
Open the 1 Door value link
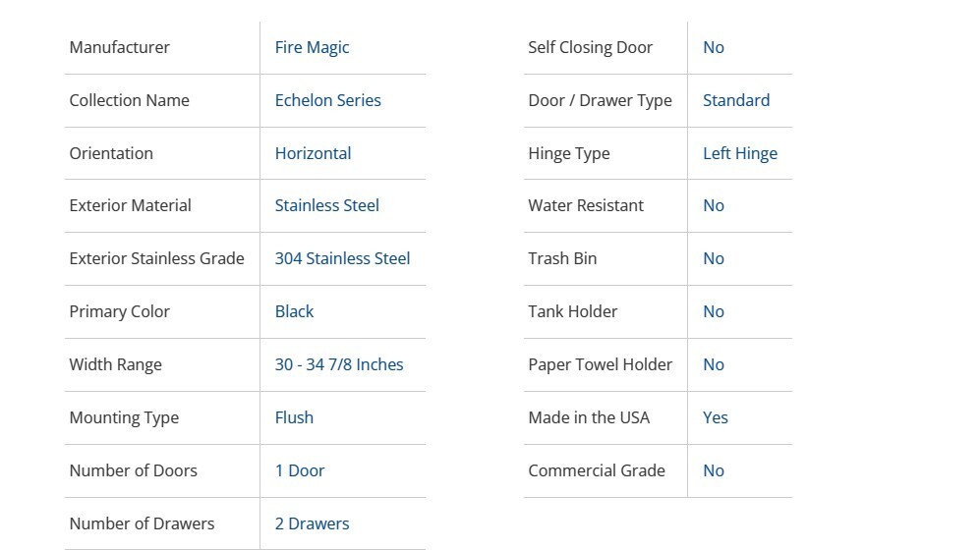[x=300, y=470]
